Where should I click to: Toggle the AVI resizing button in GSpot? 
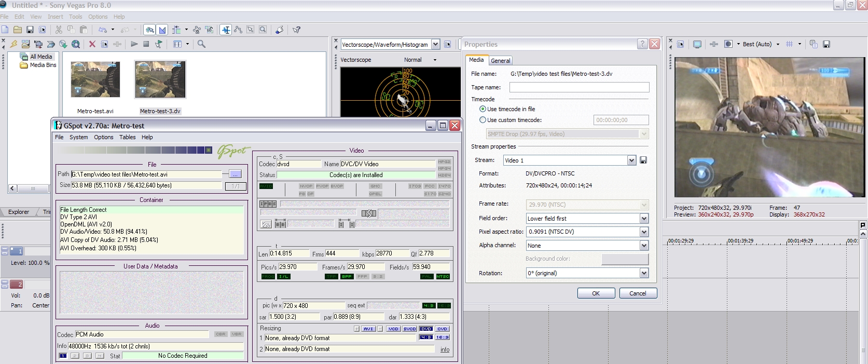[368, 329]
